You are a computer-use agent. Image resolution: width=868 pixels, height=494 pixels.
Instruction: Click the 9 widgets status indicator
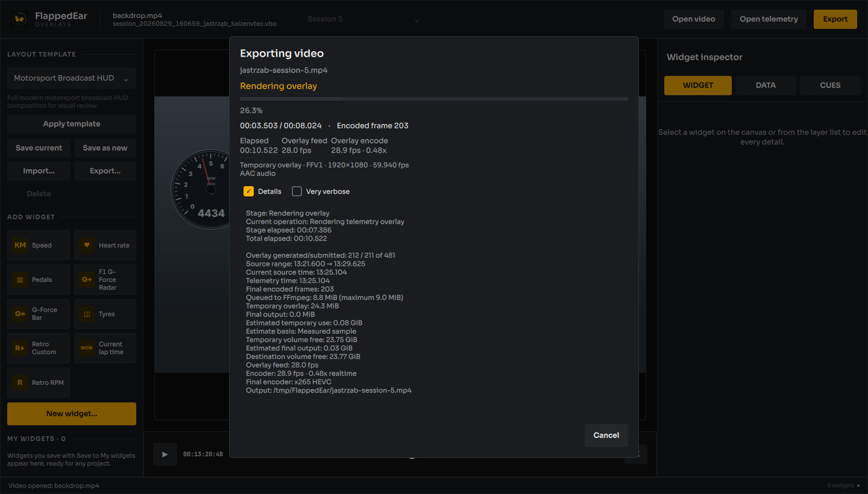(x=843, y=486)
